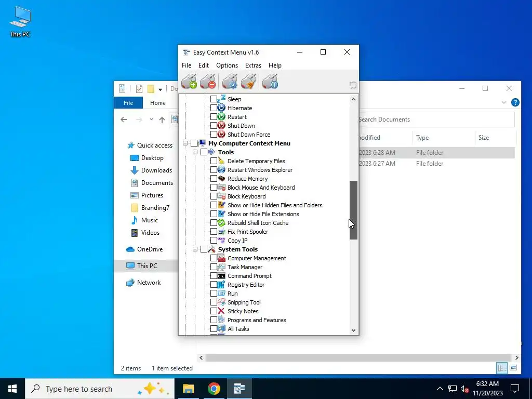Enable the Shut Down checkbox
The width and height of the screenshot is (532, 399).
pyautogui.click(x=214, y=126)
